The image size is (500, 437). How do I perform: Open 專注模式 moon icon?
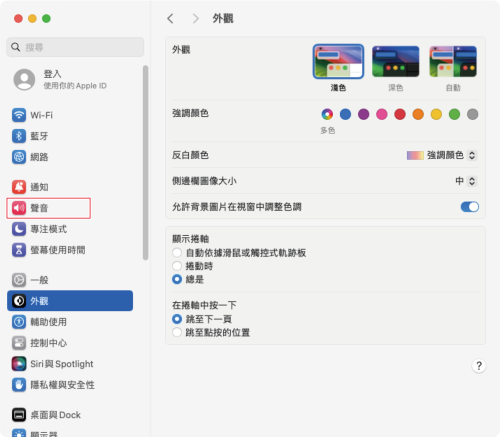click(19, 229)
